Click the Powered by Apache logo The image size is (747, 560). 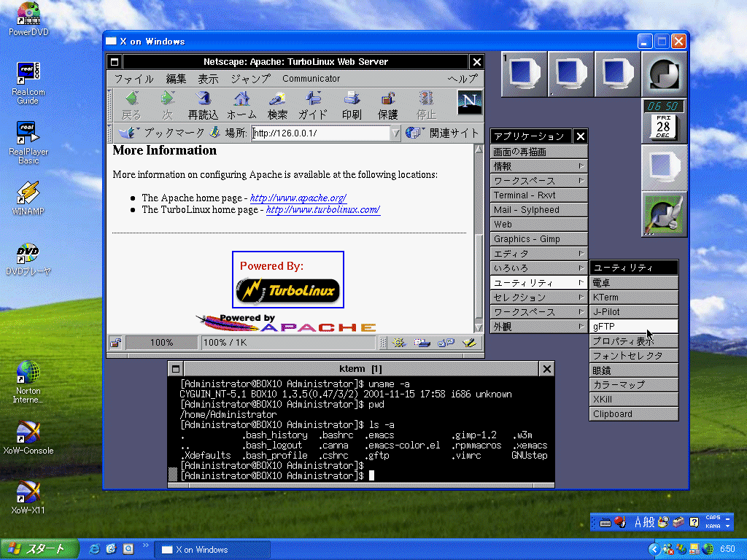pos(286,323)
